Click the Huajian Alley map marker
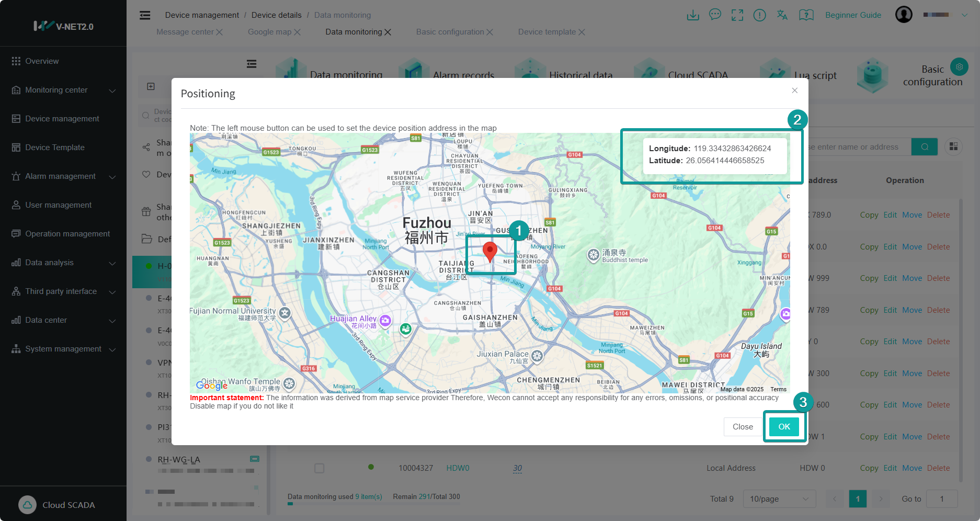The height and width of the screenshot is (521, 980). tap(385, 320)
